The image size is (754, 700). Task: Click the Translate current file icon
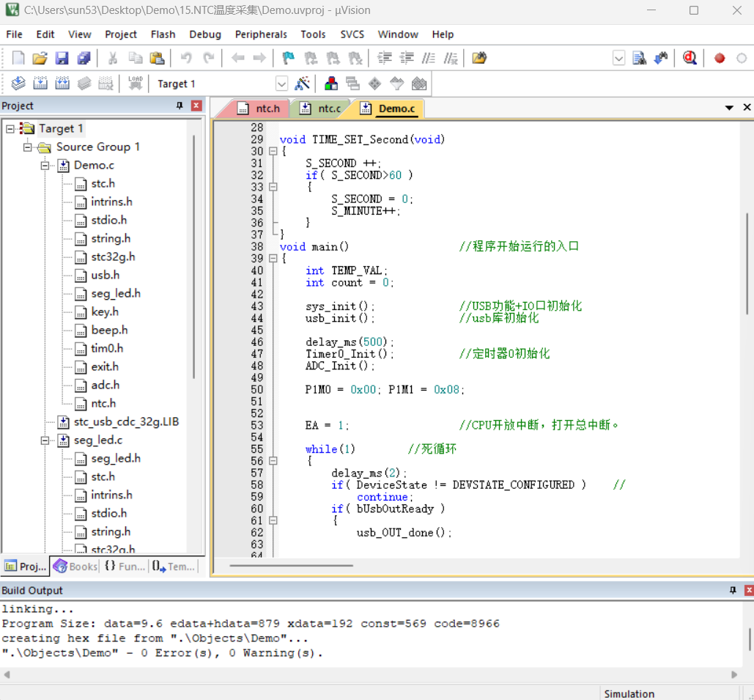[x=18, y=84]
